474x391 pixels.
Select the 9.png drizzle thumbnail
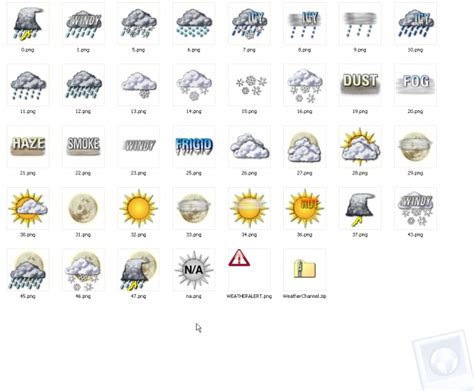tap(360, 23)
